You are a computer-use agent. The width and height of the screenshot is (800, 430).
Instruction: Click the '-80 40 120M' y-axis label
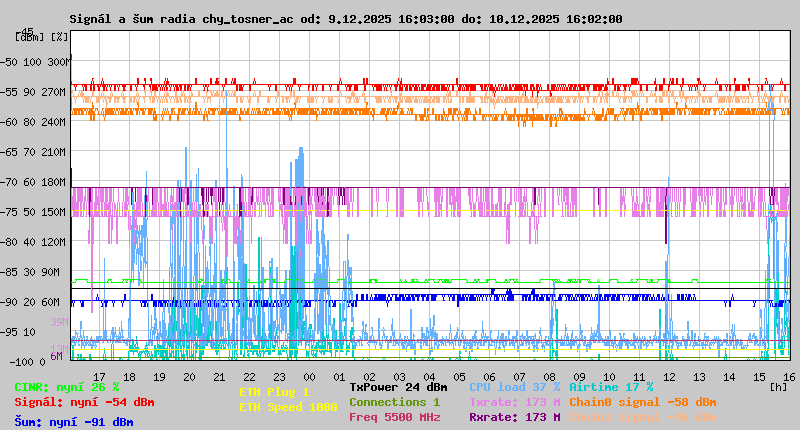coord(34,242)
